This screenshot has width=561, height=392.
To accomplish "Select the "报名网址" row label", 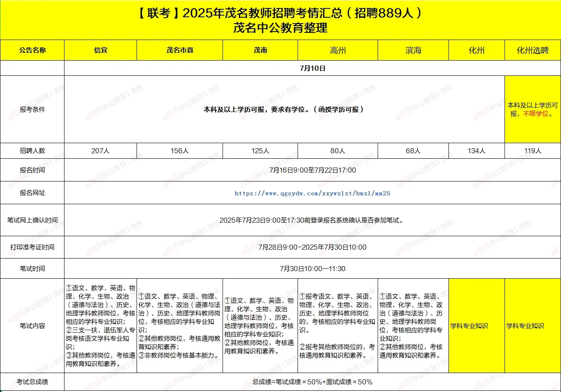I will point(32,193).
